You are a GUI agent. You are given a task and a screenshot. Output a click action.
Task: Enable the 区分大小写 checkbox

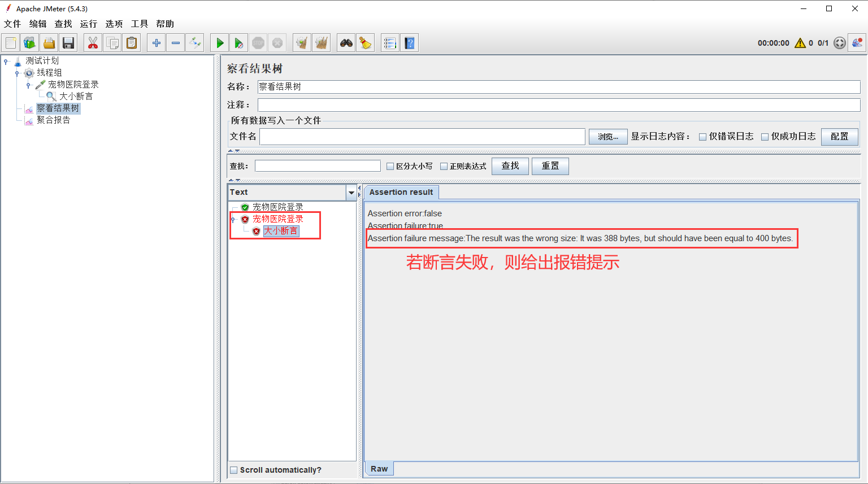[x=390, y=167]
